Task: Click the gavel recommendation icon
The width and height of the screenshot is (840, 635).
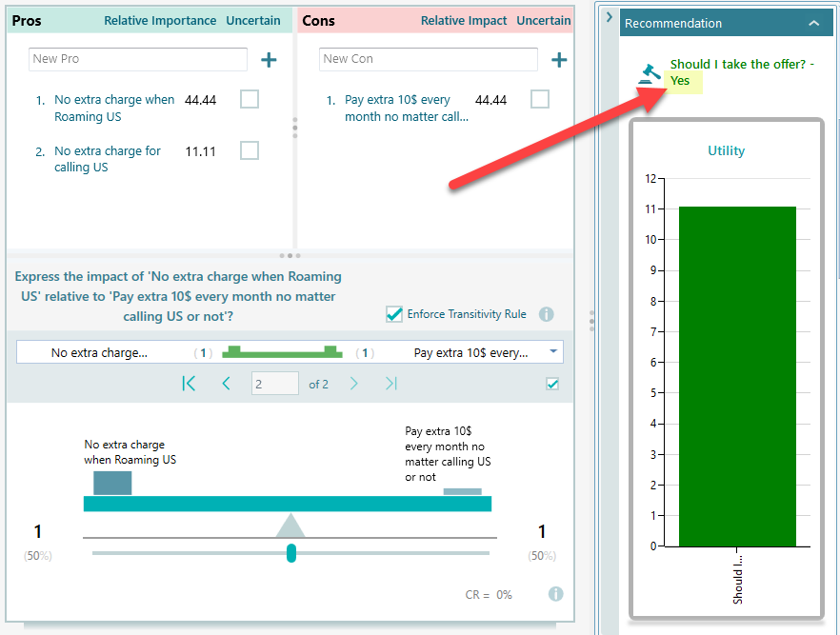Action: [x=651, y=74]
